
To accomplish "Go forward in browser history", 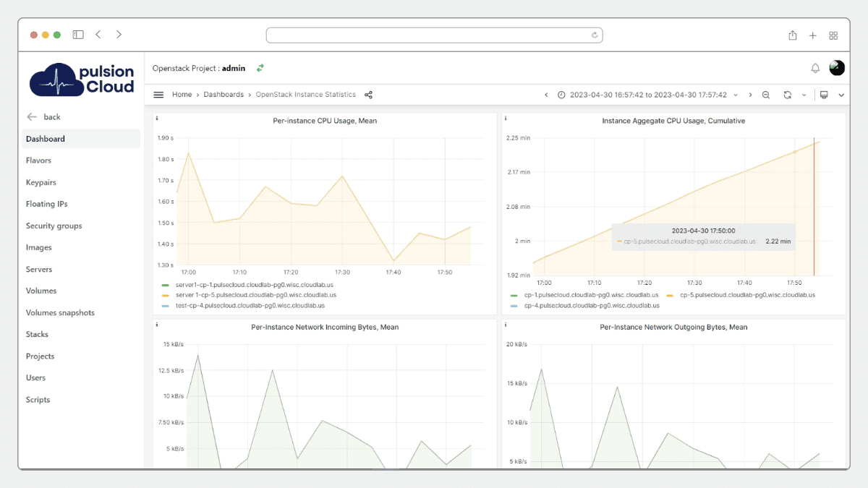I will (x=119, y=35).
